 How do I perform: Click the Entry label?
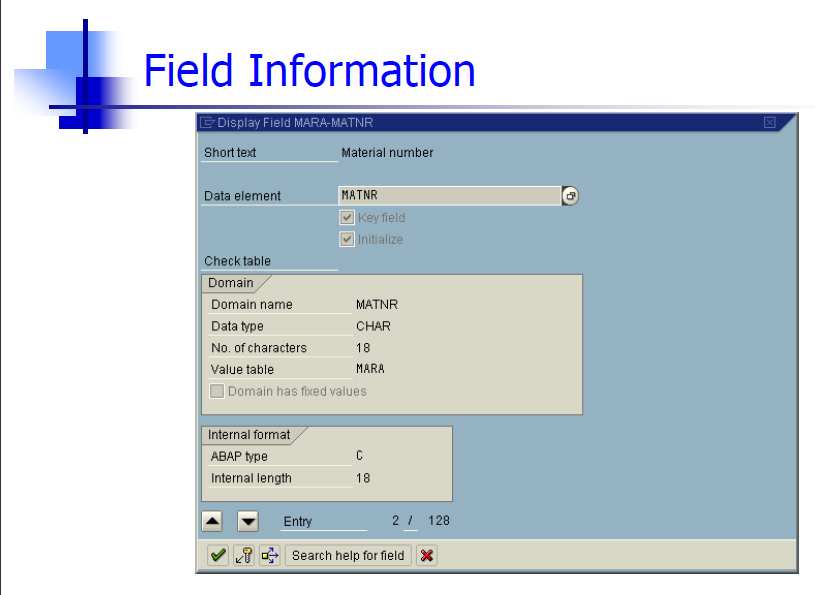[x=297, y=521]
